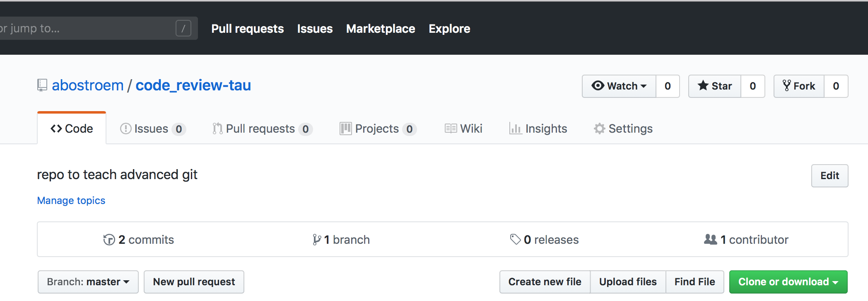Switch to the repository Pull requests tab
Screen dimensions: 868x301
(x=262, y=129)
